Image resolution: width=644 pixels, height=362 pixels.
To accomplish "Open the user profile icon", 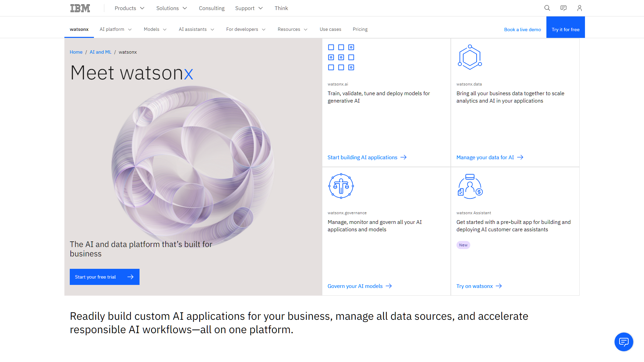I will [x=580, y=8].
